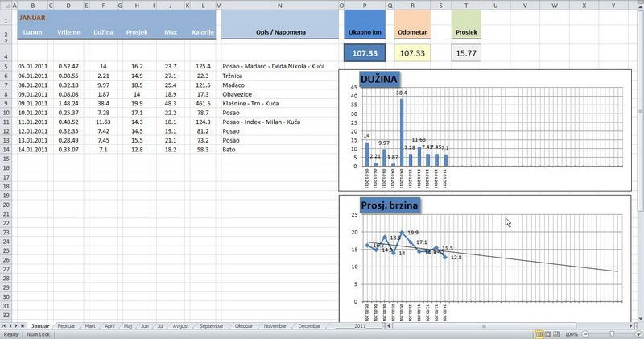Screen dimensions: 644x339
Task: Click the zoom in plus button
Action: [x=638, y=334]
